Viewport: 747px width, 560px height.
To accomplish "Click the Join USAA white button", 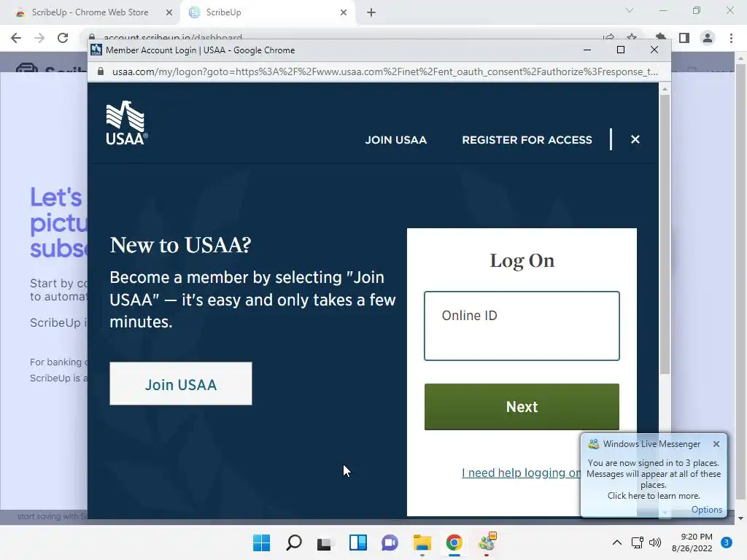I will click(x=181, y=384).
